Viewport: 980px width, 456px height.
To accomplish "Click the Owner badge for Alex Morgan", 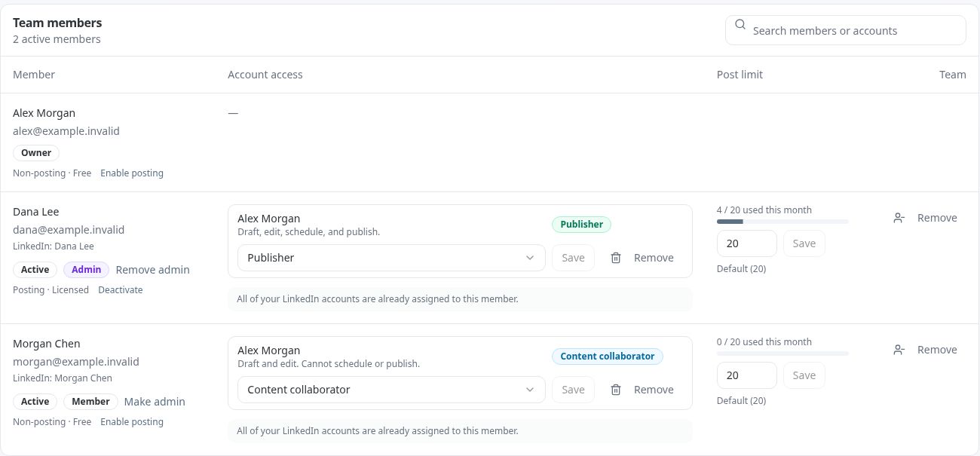I will pos(36,153).
